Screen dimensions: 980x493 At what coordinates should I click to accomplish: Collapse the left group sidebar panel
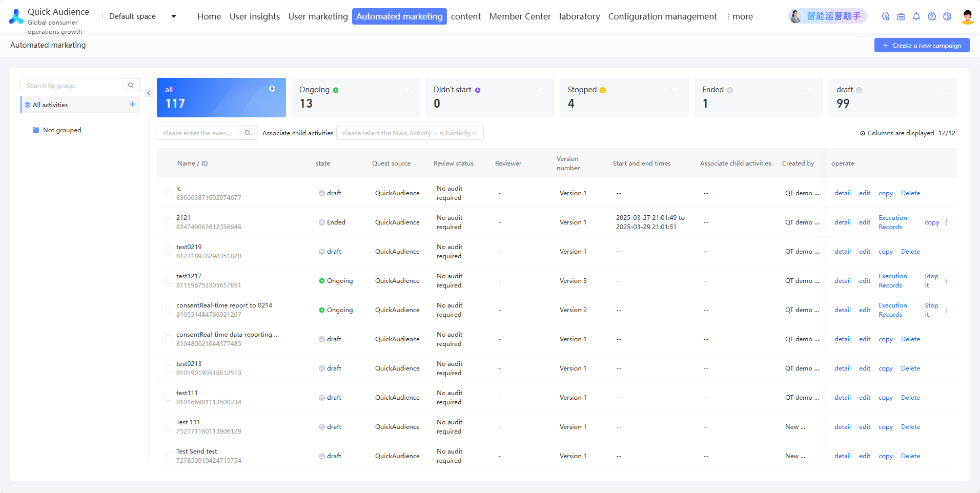pyautogui.click(x=149, y=93)
